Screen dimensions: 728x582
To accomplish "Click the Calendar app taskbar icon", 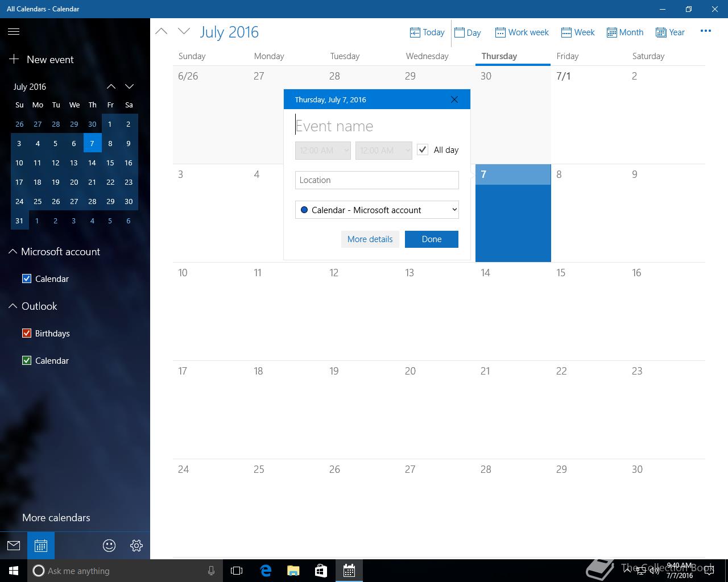I will (349, 571).
